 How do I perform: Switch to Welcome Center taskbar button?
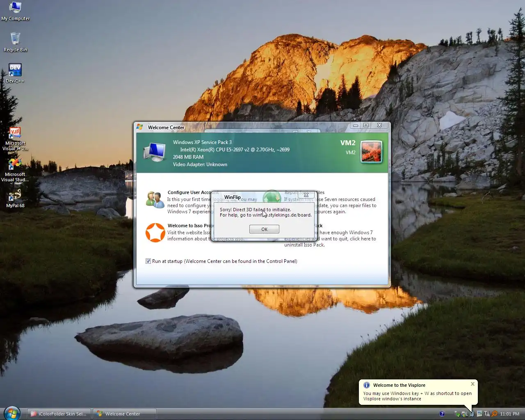tap(125, 414)
